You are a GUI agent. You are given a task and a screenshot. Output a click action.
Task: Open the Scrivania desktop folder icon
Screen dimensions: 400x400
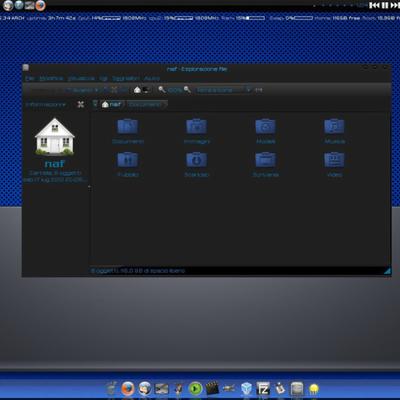(x=265, y=160)
